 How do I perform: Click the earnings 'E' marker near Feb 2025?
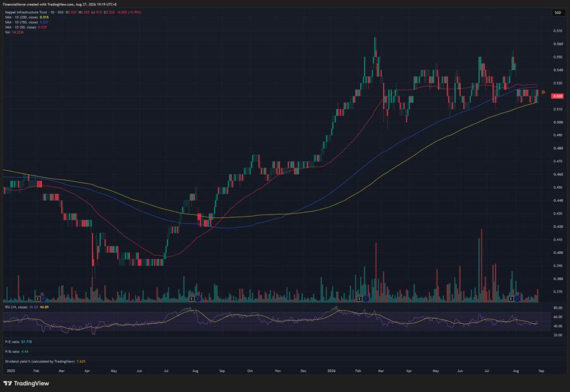[37, 299]
